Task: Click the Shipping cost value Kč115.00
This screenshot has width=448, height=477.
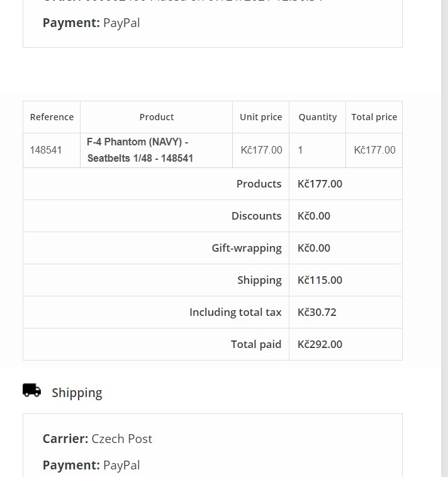Action: pos(320,280)
